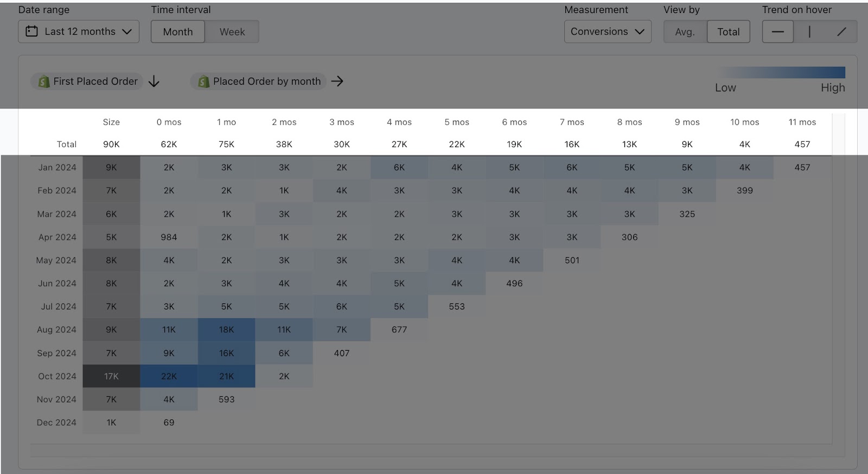The image size is (868, 474).
Task: Switch time interval to Month
Action: coord(178,31)
